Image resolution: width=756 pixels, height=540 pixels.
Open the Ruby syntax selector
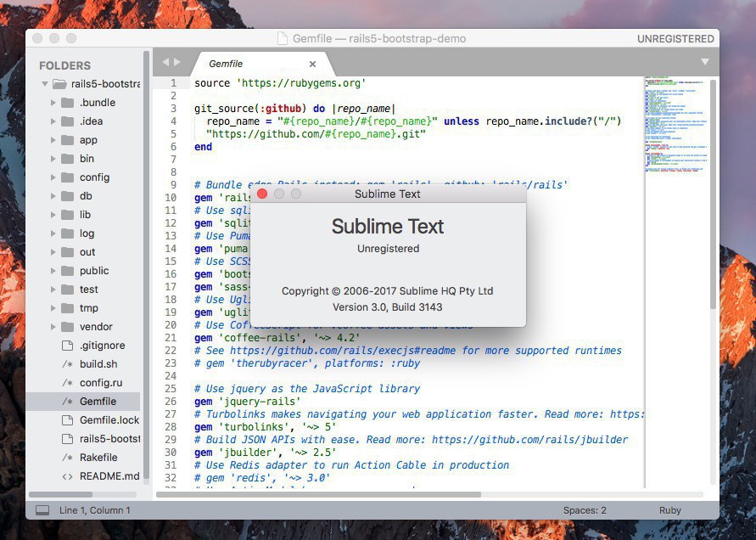669,510
